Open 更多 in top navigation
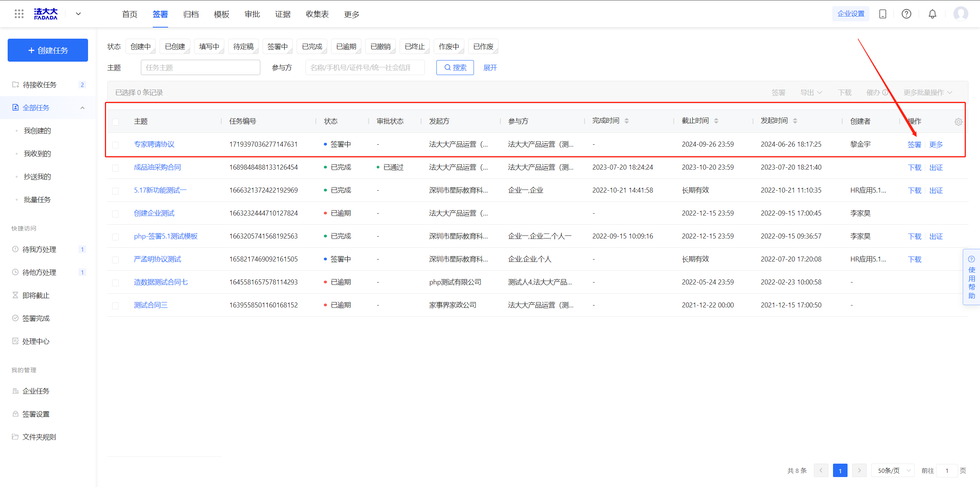Image resolution: width=980 pixels, height=487 pixels. click(x=351, y=14)
